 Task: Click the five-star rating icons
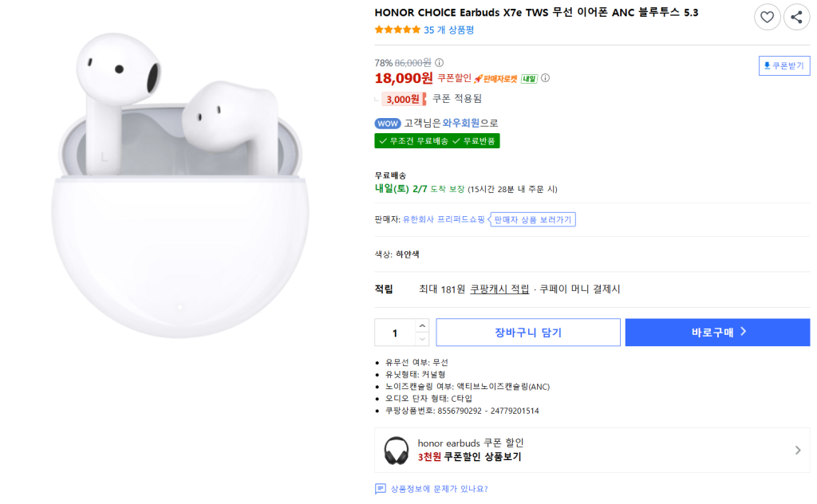pyautogui.click(x=397, y=30)
